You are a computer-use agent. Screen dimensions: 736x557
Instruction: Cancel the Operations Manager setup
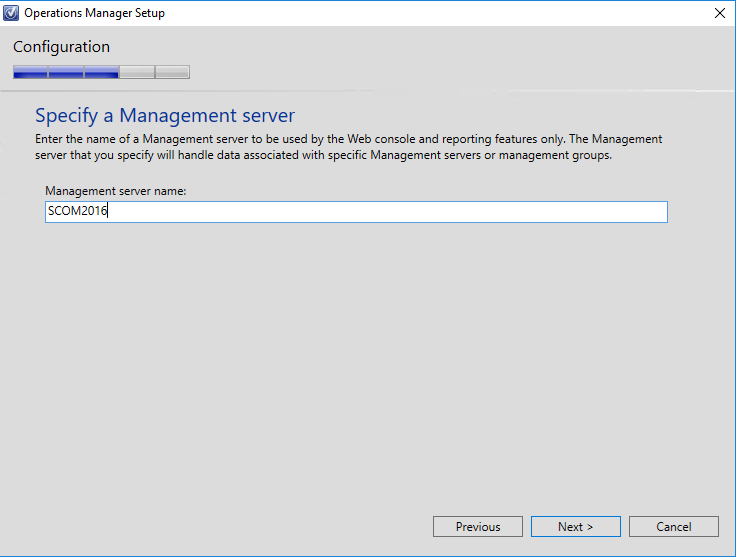click(674, 526)
